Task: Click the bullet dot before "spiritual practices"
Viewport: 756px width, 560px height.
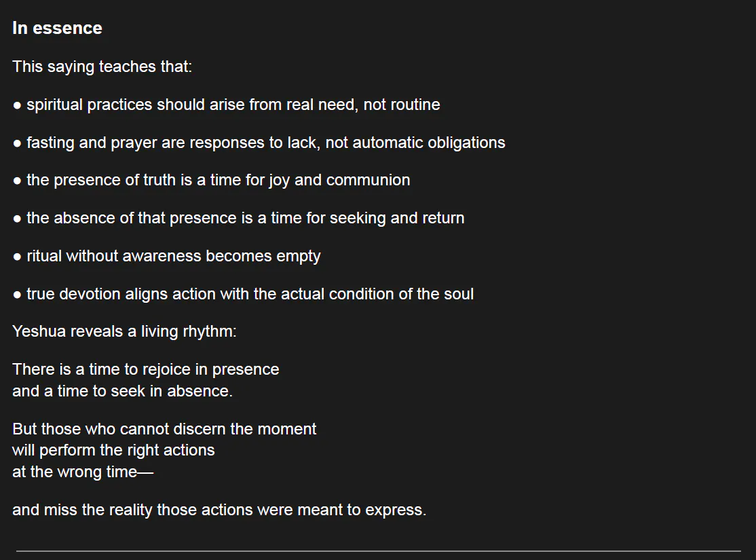Action: [x=17, y=105]
